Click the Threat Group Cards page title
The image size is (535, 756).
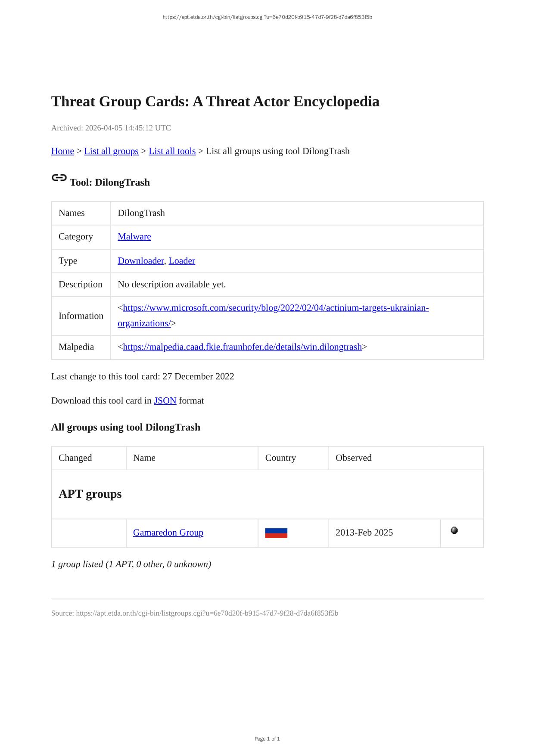coord(215,102)
